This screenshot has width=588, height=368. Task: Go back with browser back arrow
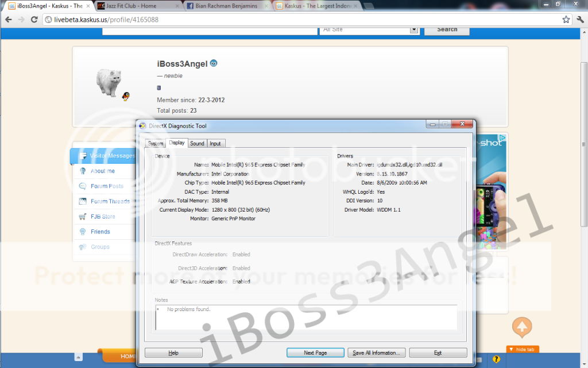coord(8,20)
